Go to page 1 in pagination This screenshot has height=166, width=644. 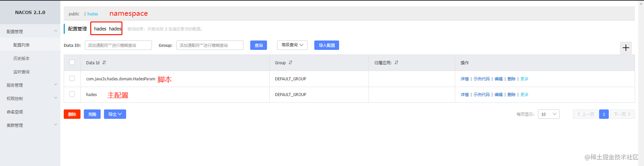coord(604,114)
